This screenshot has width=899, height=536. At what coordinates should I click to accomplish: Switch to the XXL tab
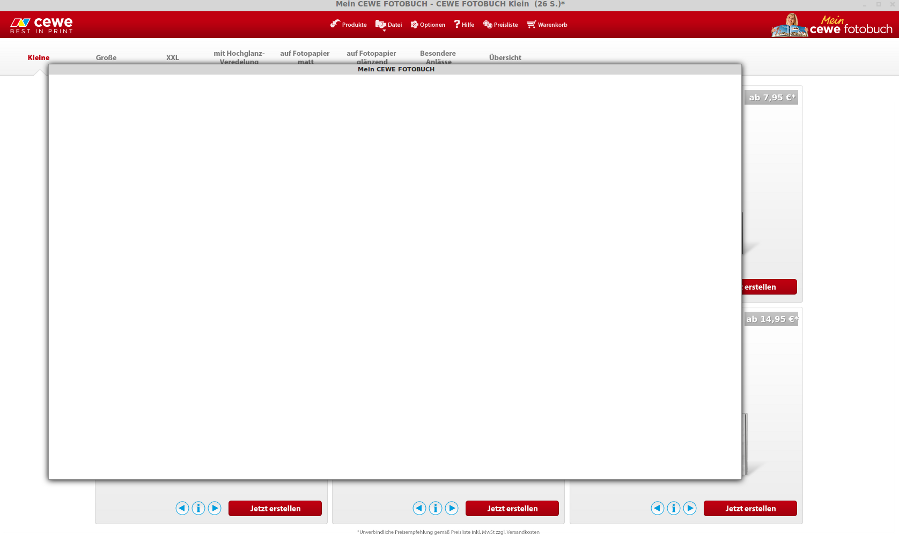click(173, 57)
